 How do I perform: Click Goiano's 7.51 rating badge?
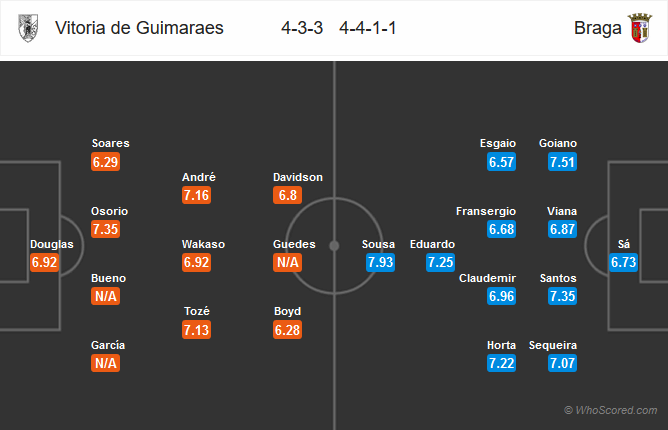(x=562, y=162)
